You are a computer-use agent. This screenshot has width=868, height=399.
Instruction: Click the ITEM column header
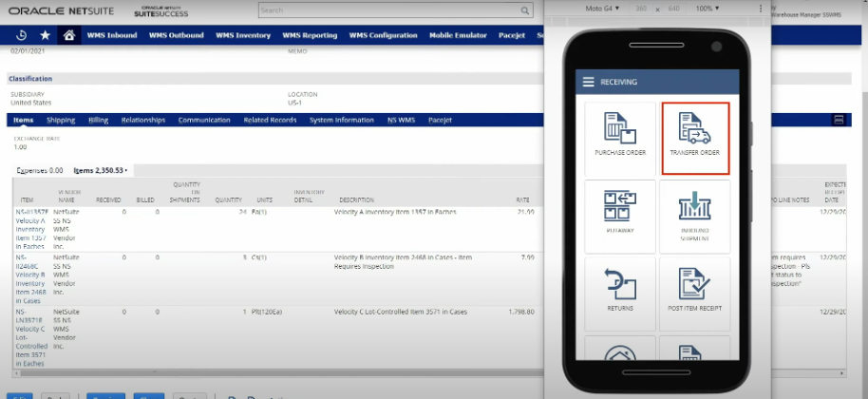(28, 199)
